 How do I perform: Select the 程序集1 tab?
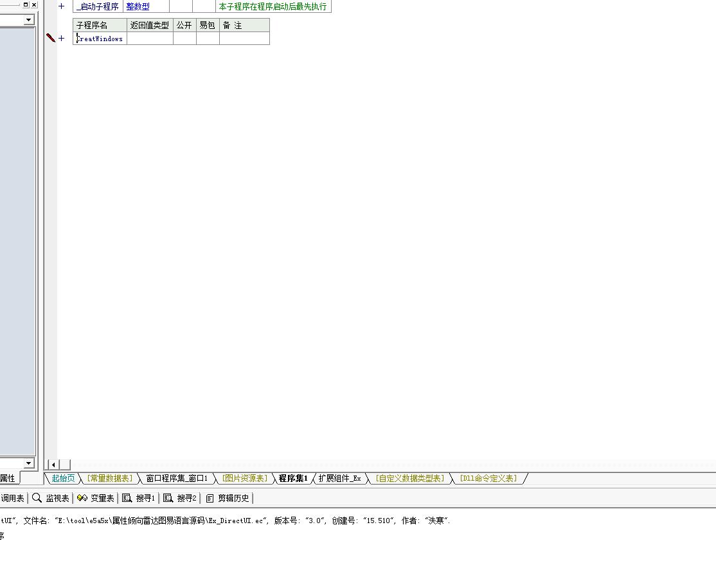(x=293, y=478)
